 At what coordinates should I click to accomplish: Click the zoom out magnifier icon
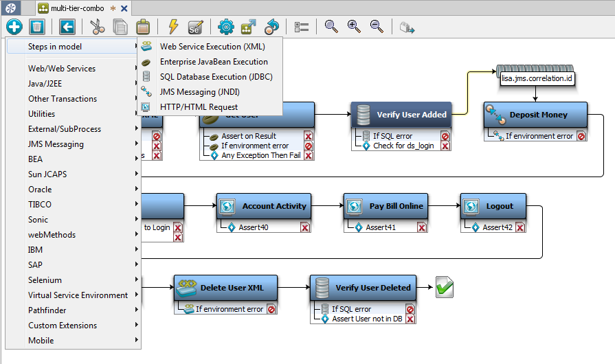[377, 27]
